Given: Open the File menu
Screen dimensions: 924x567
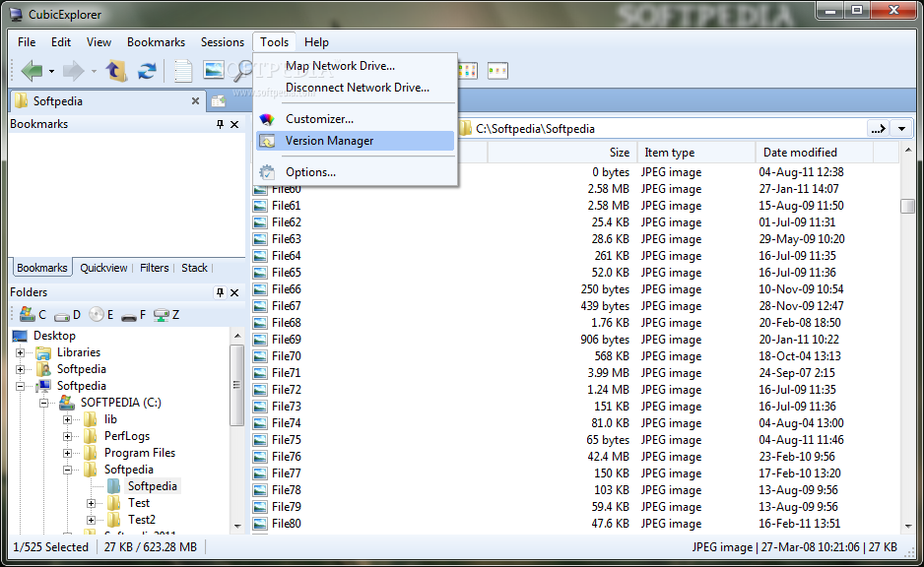Looking at the screenshot, I should pyautogui.click(x=27, y=42).
